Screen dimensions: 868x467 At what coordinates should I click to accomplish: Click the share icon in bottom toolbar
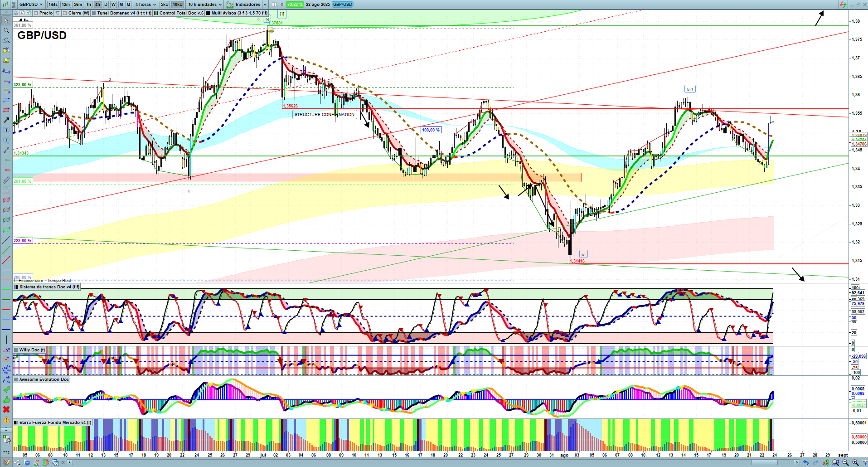(x=17, y=462)
